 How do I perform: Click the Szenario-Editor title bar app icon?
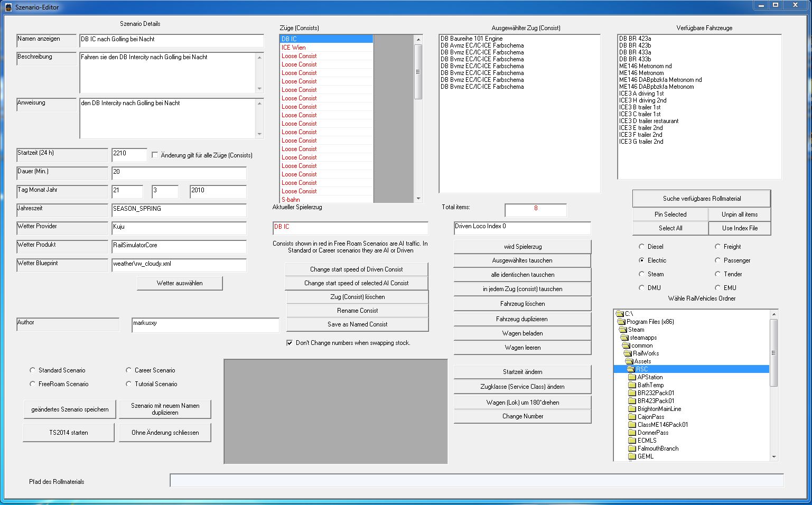pyautogui.click(x=8, y=7)
